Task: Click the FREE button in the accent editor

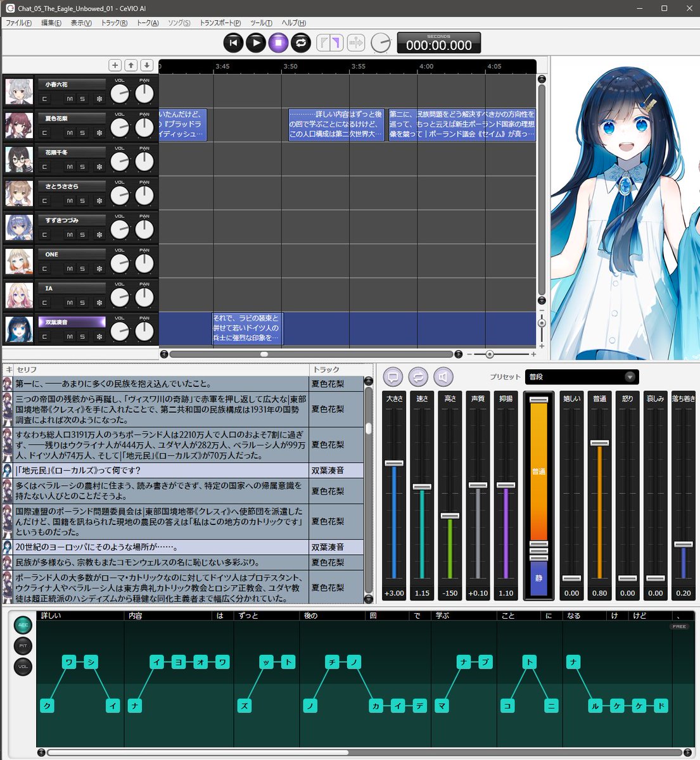Action: 679,626
